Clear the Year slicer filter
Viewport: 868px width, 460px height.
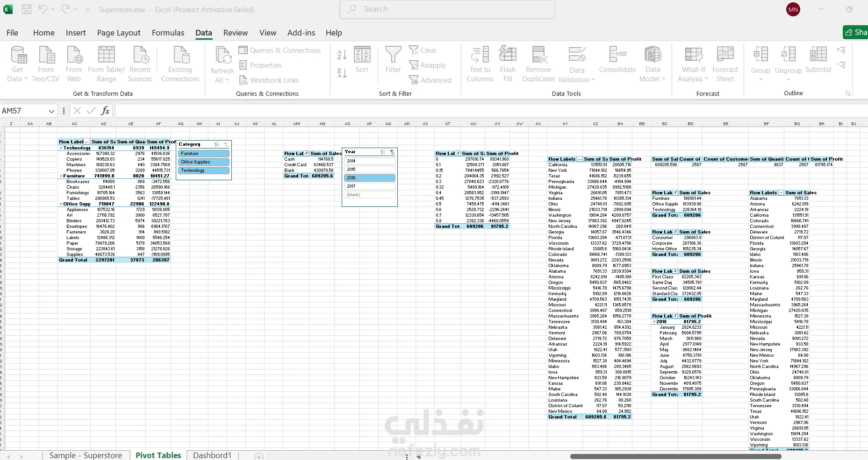pos(392,152)
